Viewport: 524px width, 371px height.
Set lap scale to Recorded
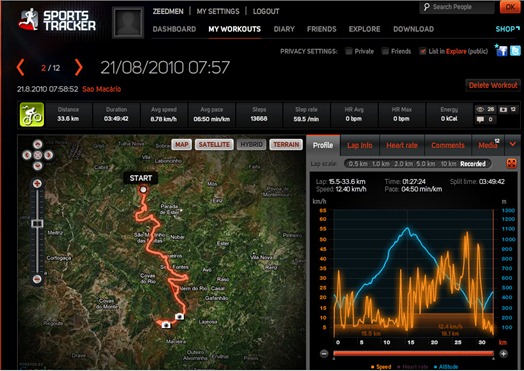click(x=473, y=164)
